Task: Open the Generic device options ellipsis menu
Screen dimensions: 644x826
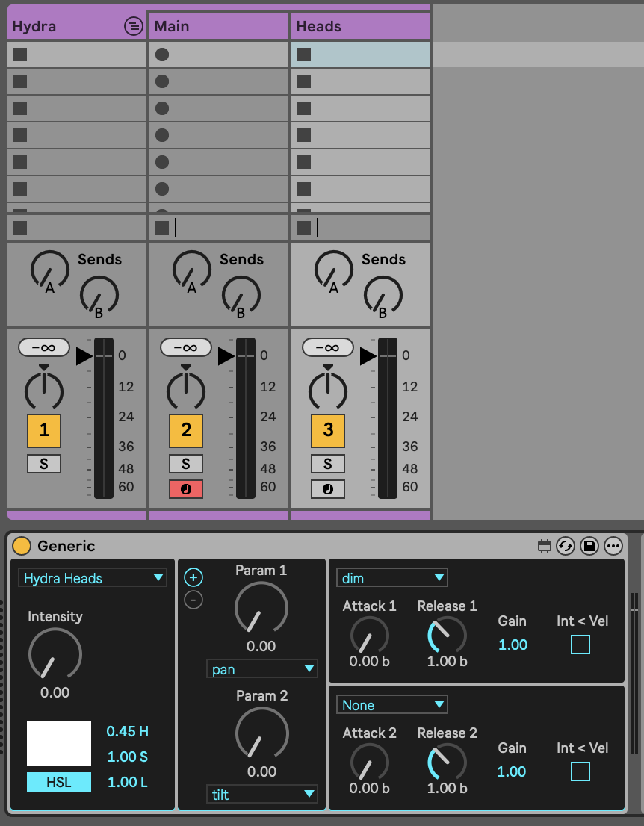Action: click(x=613, y=547)
